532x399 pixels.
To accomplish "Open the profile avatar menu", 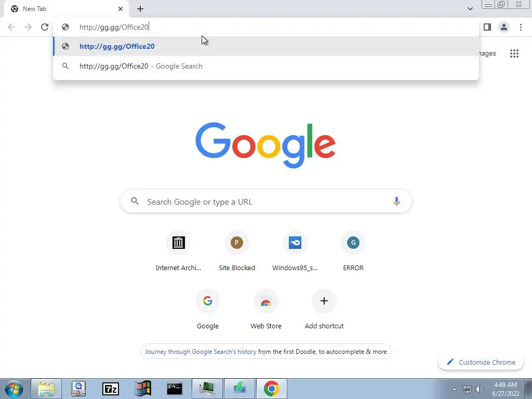I will point(504,27).
